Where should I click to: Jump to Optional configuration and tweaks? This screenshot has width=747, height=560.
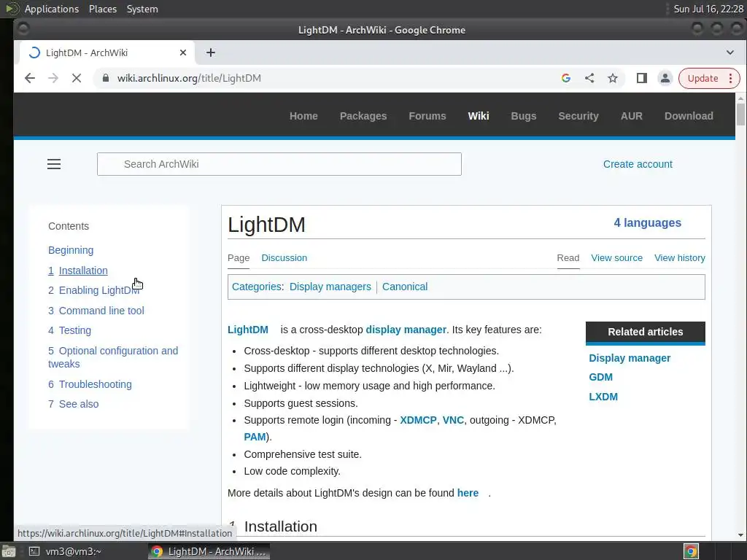click(x=113, y=357)
